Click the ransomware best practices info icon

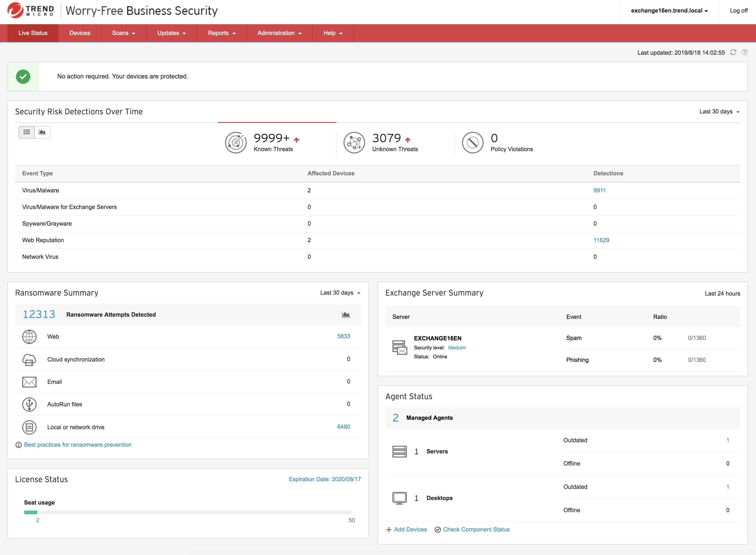[x=18, y=445]
